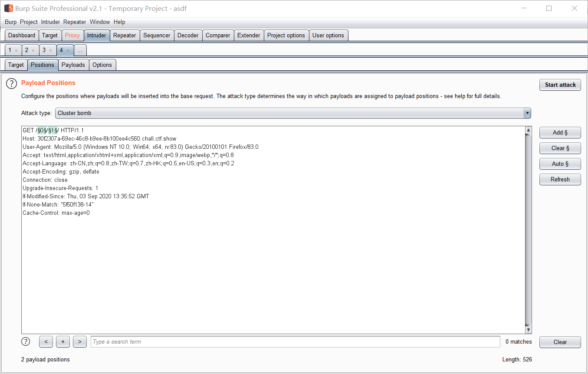588x374 pixels.
Task: Click the Refresh button
Action: coord(560,180)
